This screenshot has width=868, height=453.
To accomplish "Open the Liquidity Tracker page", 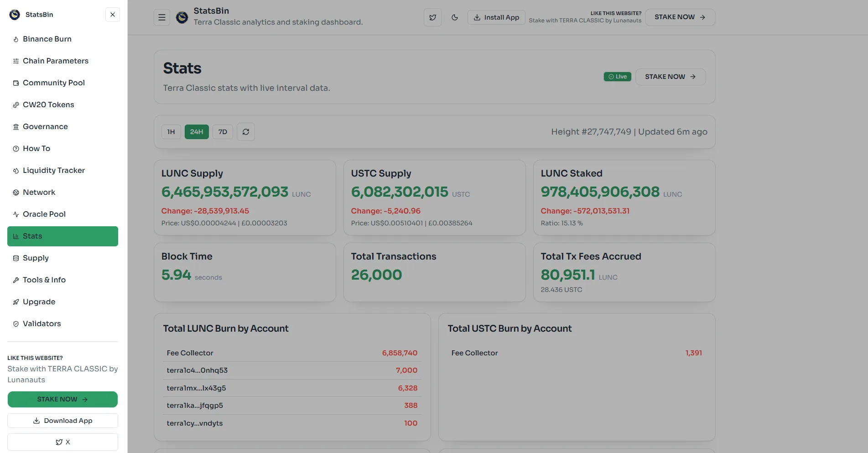I will [54, 170].
